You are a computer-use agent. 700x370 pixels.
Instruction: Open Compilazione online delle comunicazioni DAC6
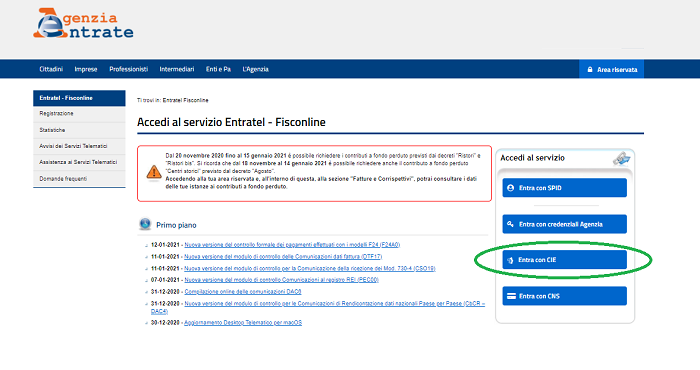coord(243,291)
